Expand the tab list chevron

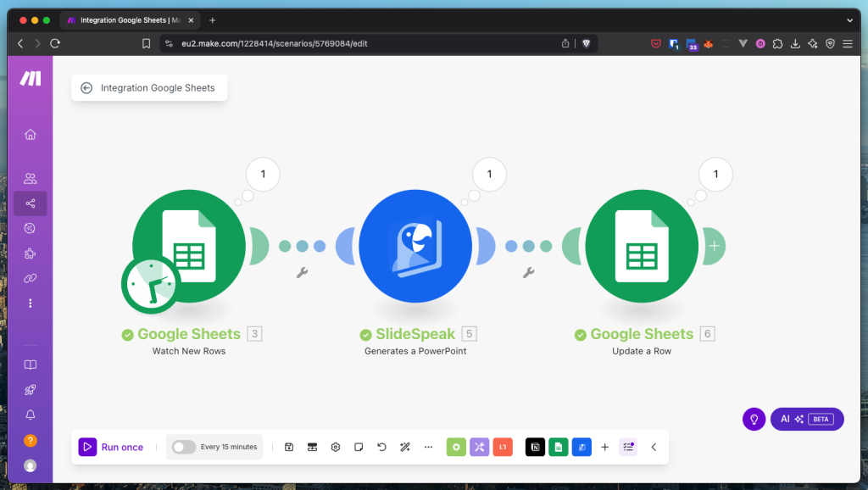click(849, 20)
